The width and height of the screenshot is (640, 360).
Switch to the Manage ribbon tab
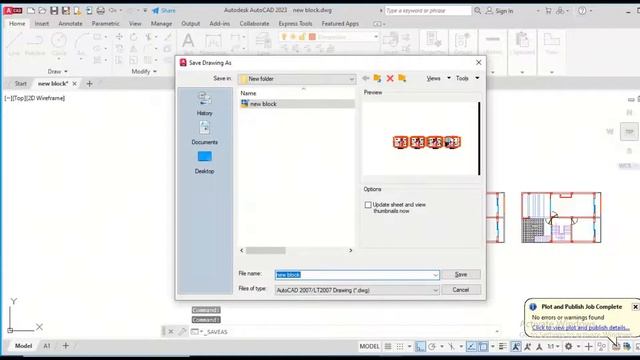tap(161, 24)
